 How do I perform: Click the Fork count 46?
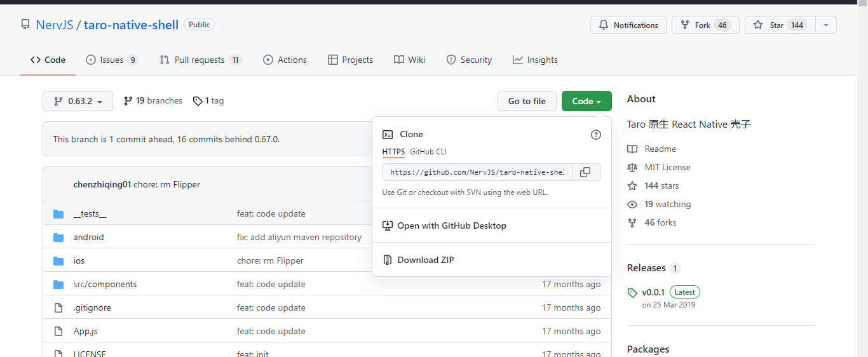(x=721, y=25)
